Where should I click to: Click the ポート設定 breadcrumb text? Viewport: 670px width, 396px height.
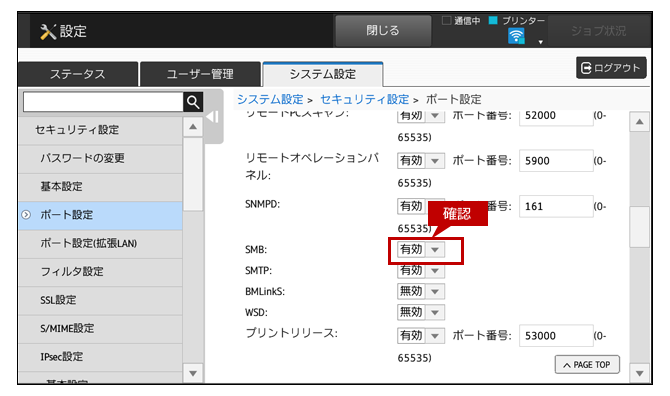[453, 100]
